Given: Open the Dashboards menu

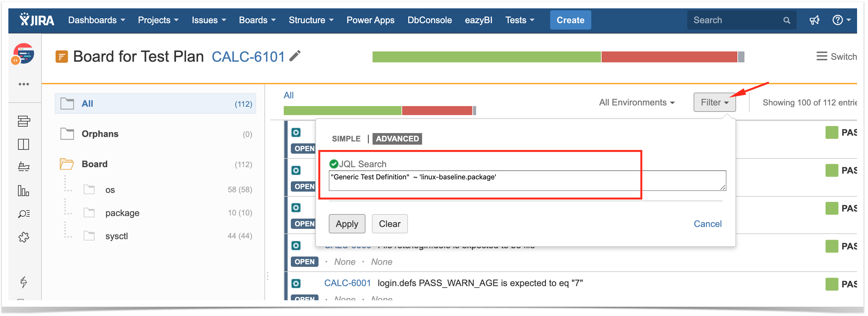Looking at the screenshot, I should [97, 20].
